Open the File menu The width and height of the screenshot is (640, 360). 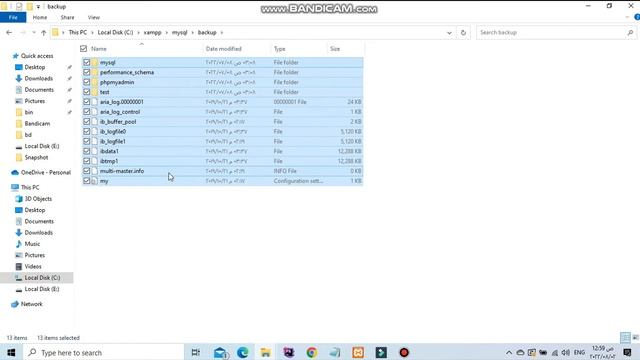[13, 18]
